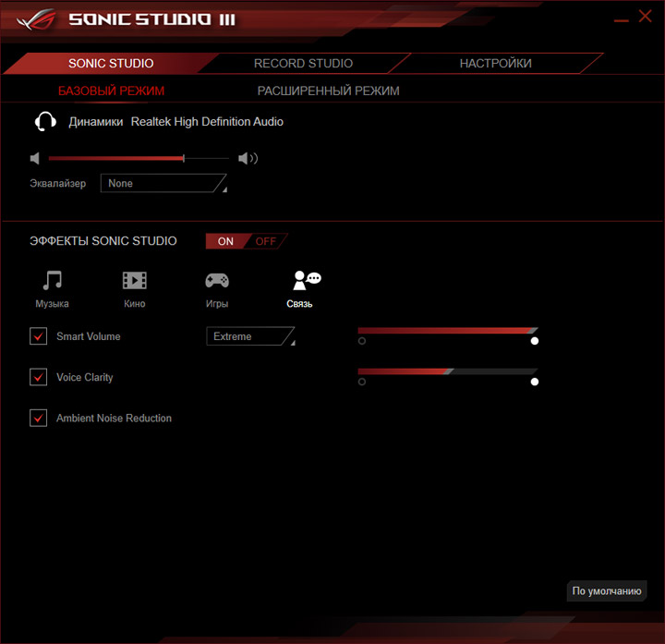Select БАЗОВЫЙ РЕЖИМ sub-tab
Viewport: 665px width, 644px height.
[111, 91]
